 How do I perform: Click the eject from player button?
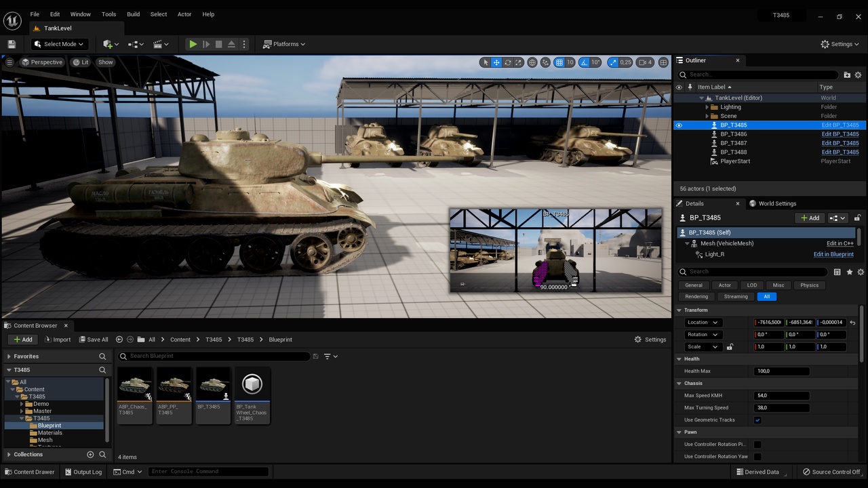click(231, 44)
